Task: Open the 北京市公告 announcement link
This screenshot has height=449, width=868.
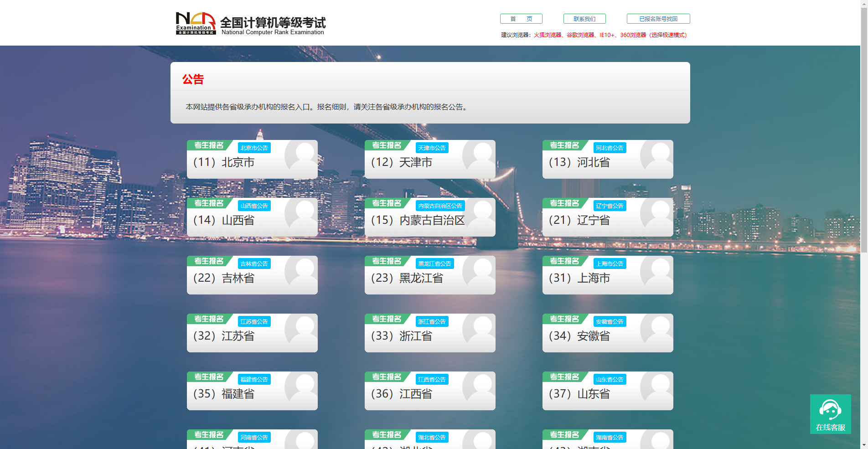Action: coord(254,148)
